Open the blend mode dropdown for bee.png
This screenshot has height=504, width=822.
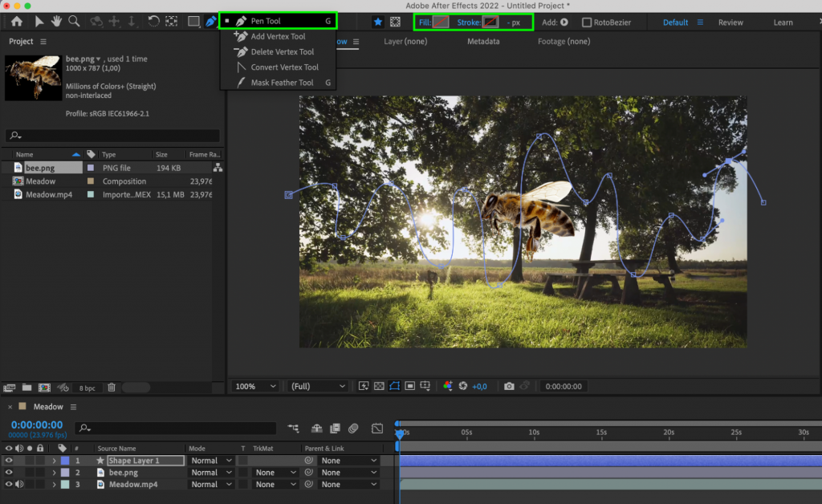click(210, 472)
